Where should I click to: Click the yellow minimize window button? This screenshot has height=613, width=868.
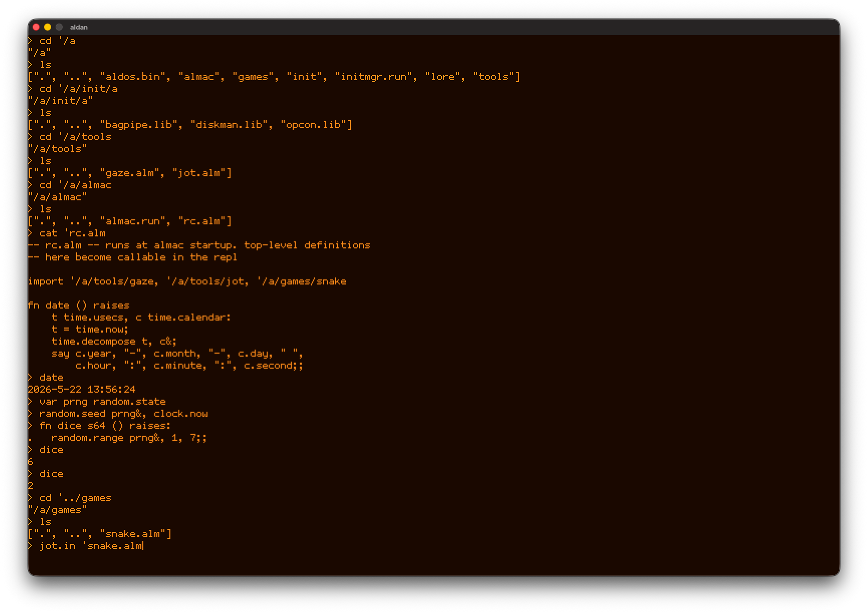coord(48,27)
